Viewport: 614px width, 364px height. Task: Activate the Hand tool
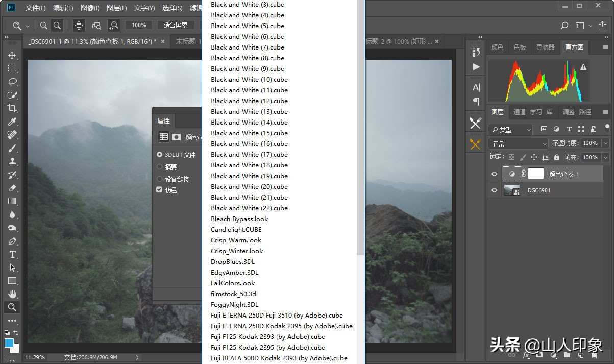pyautogui.click(x=12, y=294)
